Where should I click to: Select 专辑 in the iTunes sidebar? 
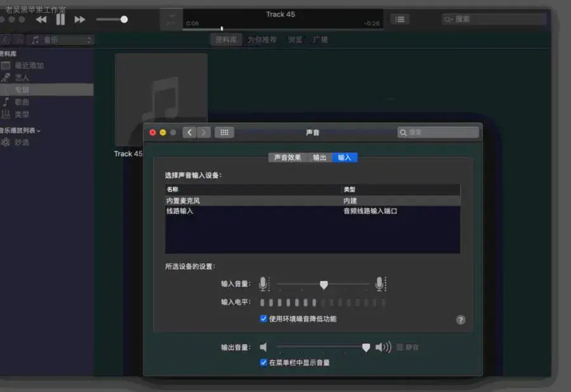point(46,90)
